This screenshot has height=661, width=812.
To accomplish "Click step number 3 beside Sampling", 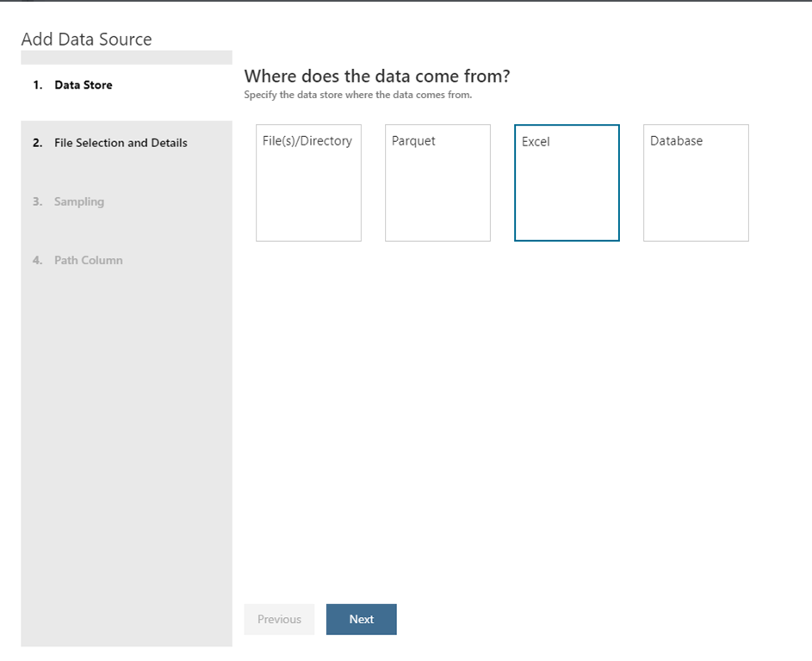I will pyautogui.click(x=38, y=201).
